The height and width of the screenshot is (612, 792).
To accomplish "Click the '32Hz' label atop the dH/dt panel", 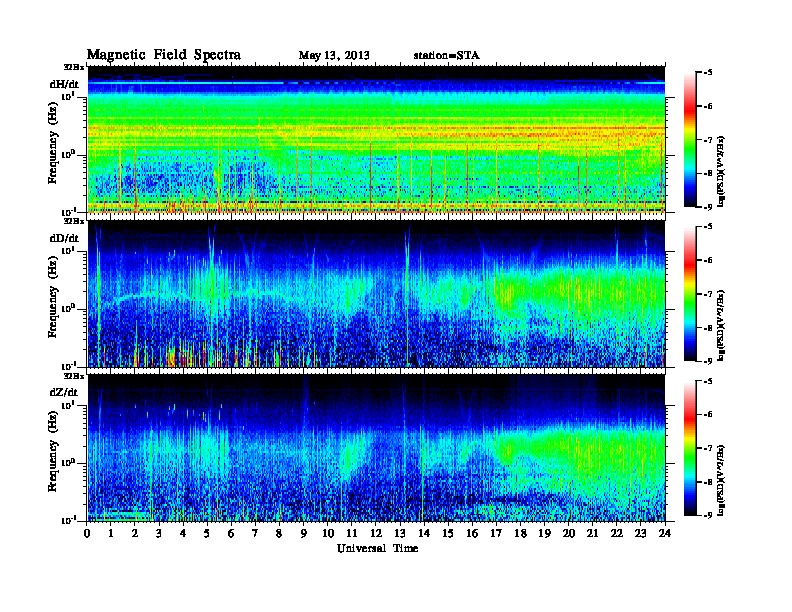I will [x=74, y=66].
